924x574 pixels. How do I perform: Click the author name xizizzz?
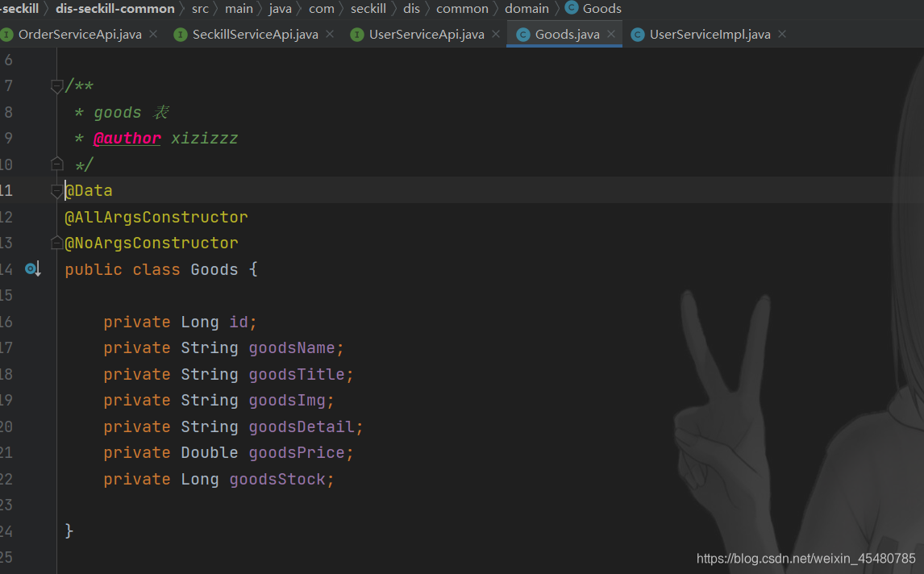click(205, 139)
